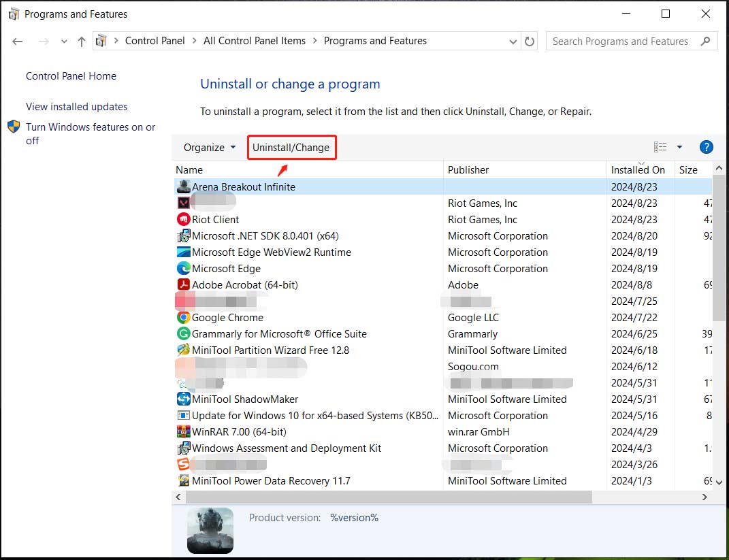Open the recent locations dropdown arrow

(x=64, y=42)
